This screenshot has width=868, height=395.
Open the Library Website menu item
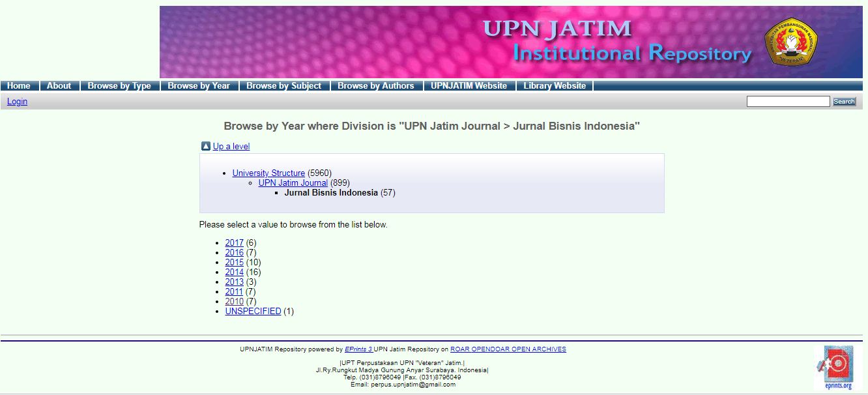(x=555, y=86)
